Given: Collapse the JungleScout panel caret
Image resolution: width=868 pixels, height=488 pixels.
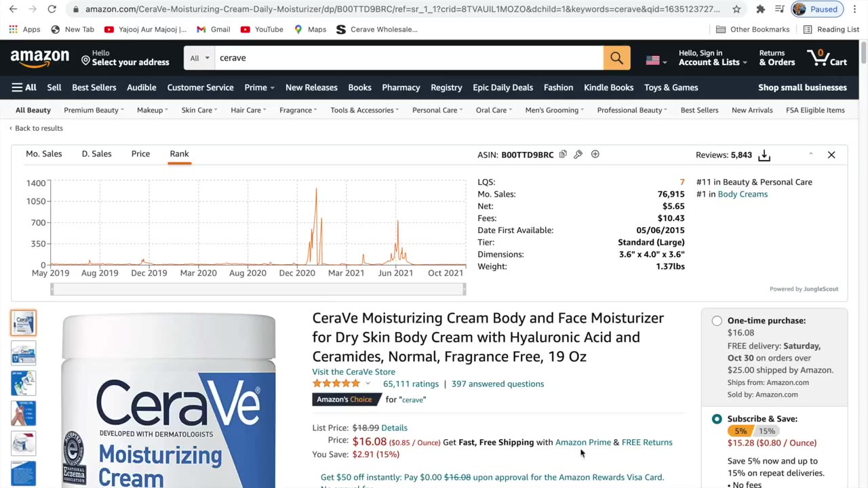Looking at the screenshot, I should [810, 155].
